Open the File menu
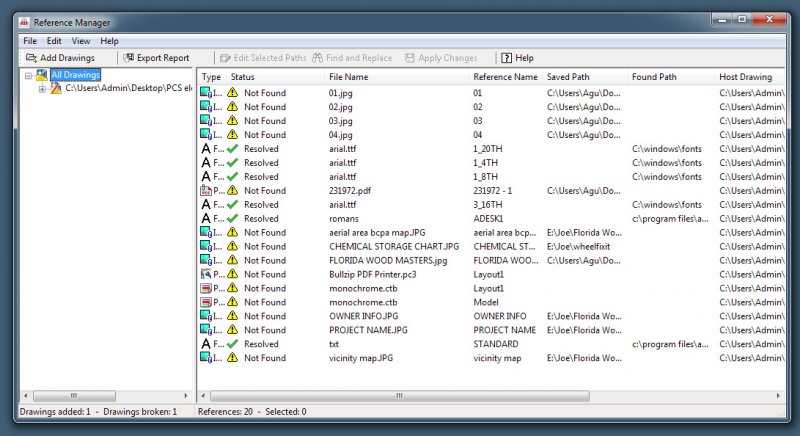Image resolution: width=800 pixels, height=436 pixels. pos(30,41)
